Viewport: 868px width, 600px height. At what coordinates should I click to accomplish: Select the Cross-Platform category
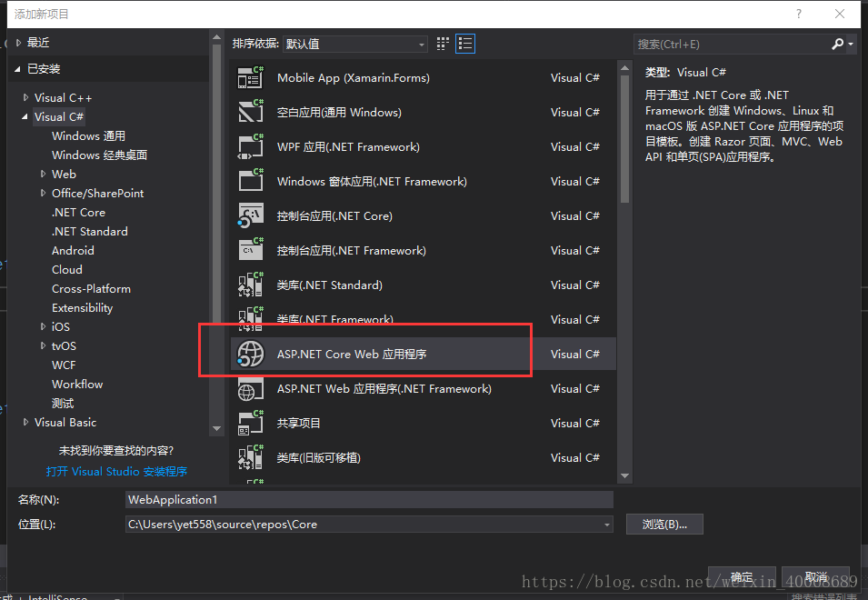point(91,288)
